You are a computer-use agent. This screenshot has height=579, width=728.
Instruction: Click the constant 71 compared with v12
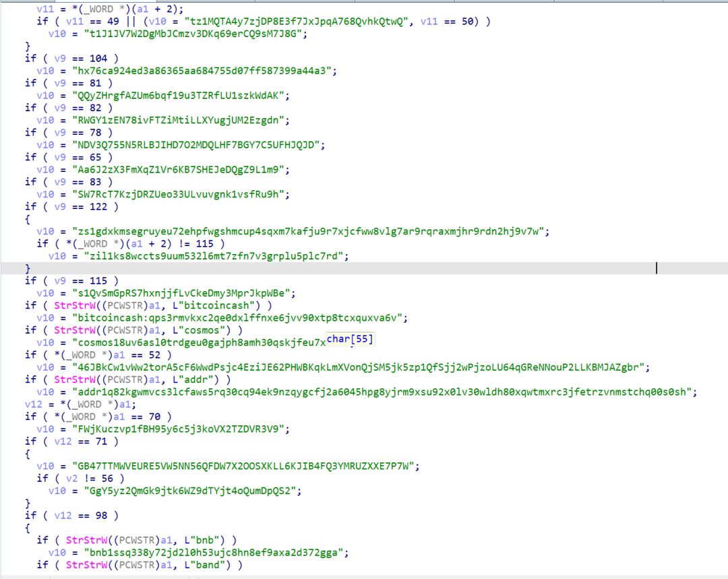coord(101,441)
